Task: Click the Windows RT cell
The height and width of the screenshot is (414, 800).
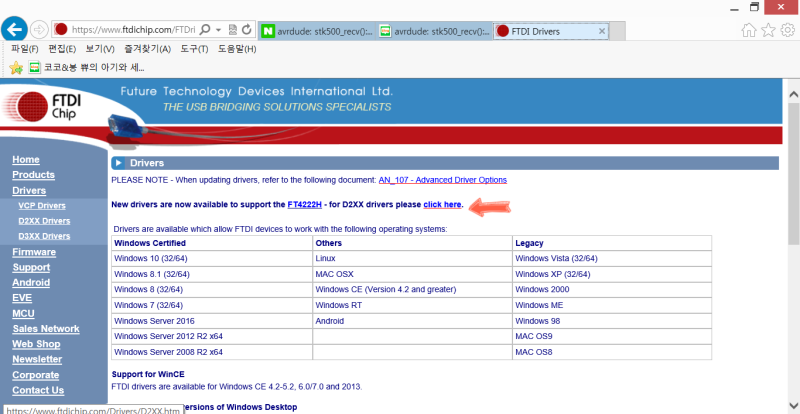Action: point(413,305)
